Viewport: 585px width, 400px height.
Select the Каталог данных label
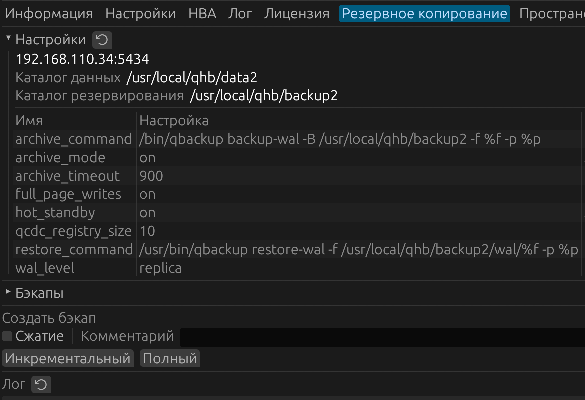(68, 78)
